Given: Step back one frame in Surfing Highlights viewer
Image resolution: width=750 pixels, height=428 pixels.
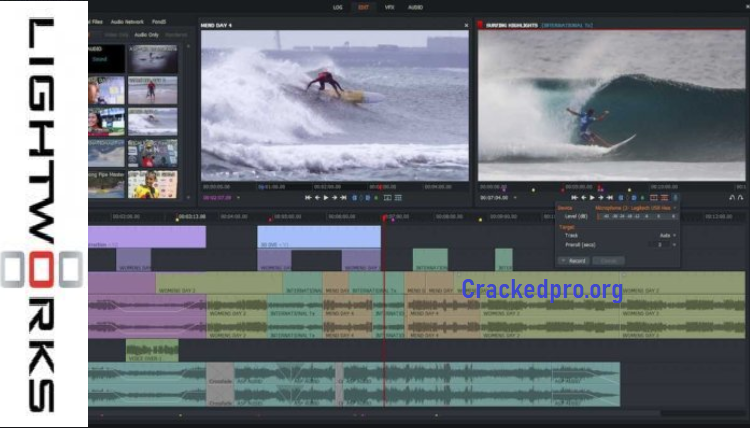Looking at the screenshot, I should 584,198.
